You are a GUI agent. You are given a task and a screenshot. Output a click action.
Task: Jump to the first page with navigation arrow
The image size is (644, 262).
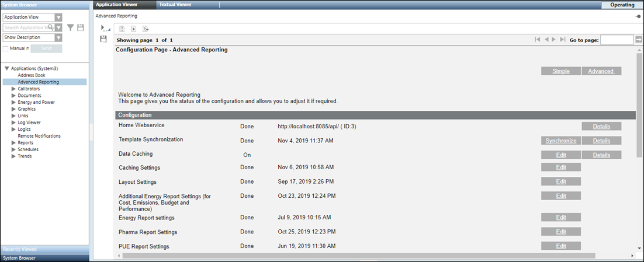click(537, 40)
